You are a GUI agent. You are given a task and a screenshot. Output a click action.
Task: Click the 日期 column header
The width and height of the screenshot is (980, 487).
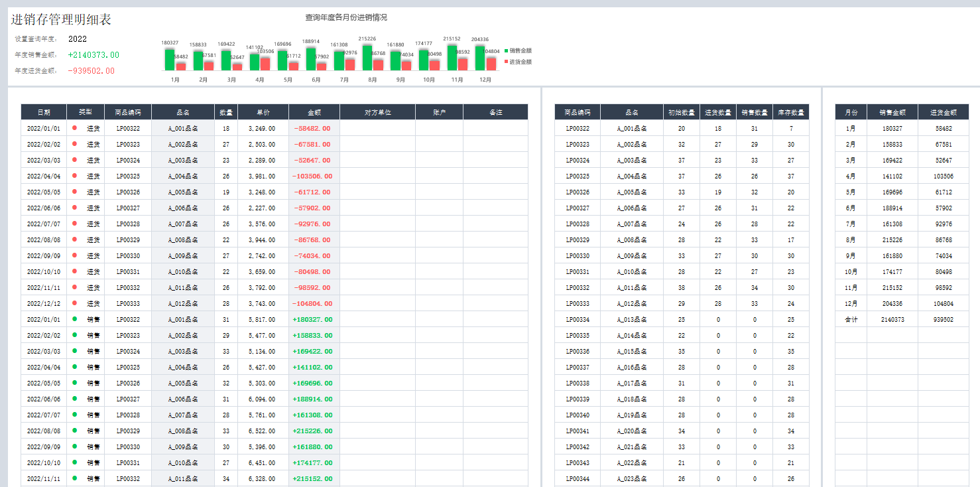(x=44, y=112)
